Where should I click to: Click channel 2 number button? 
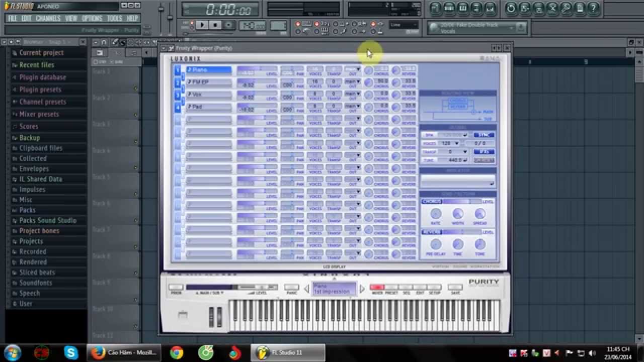click(x=178, y=82)
